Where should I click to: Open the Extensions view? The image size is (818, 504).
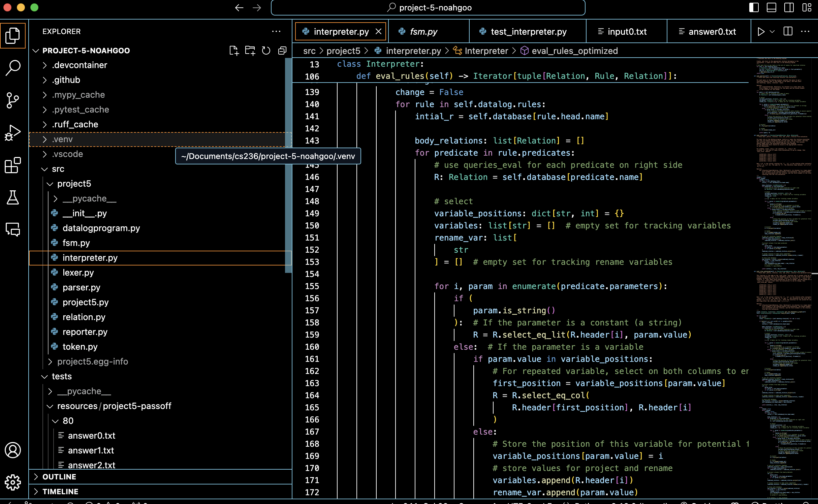tap(13, 165)
